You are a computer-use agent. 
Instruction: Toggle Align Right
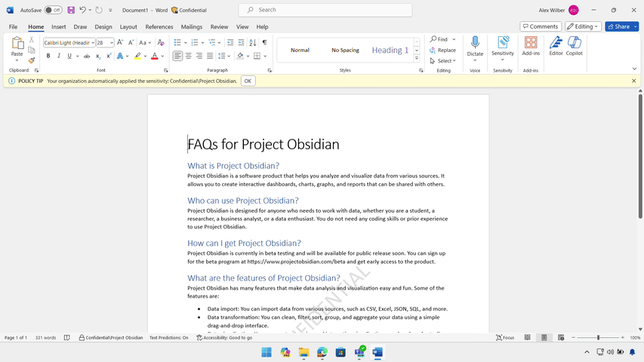pos(199,56)
